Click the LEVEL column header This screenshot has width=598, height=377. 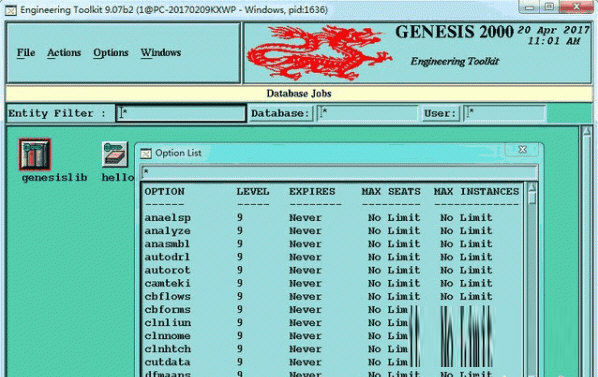pos(253,191)
